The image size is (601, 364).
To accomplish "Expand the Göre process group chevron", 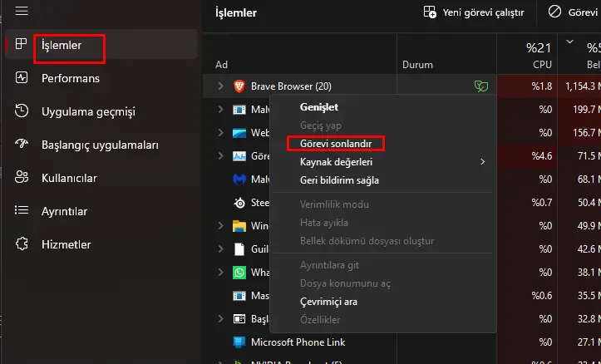I will point(220,155).
